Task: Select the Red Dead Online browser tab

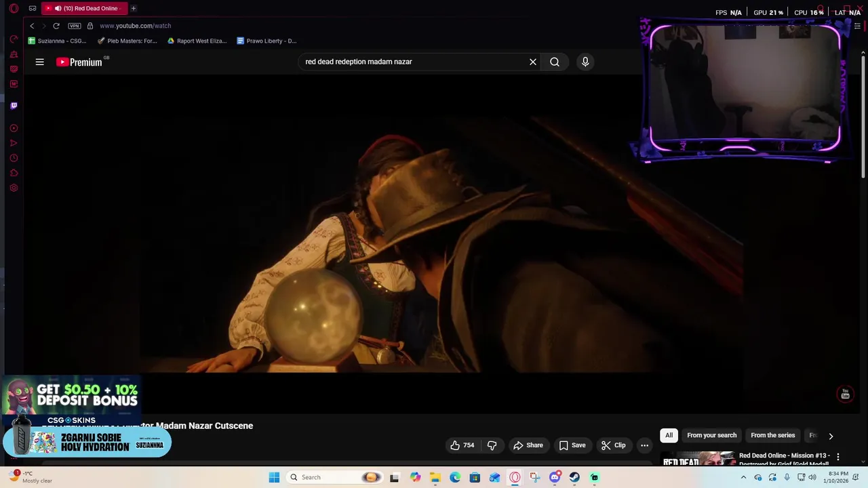Action: tap(83, 8)
